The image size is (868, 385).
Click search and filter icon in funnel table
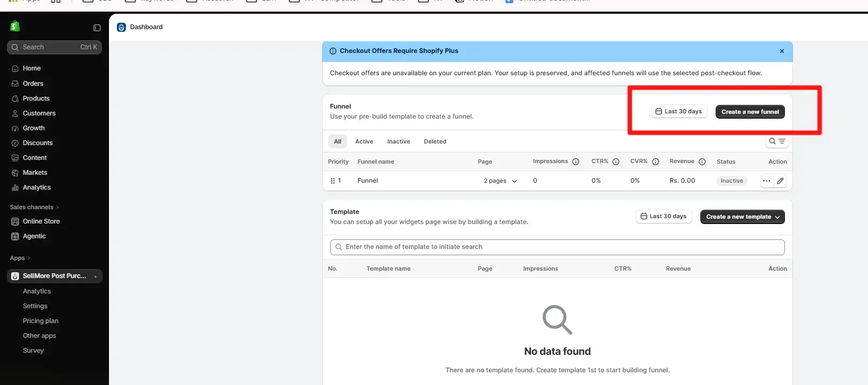point(777,141)
